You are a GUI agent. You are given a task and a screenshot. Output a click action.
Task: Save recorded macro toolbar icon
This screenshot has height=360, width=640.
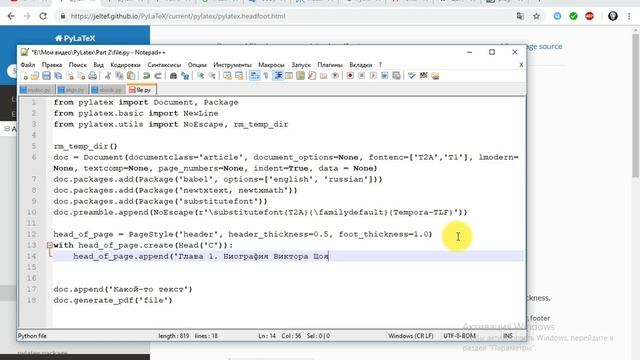tap(396, 76)
